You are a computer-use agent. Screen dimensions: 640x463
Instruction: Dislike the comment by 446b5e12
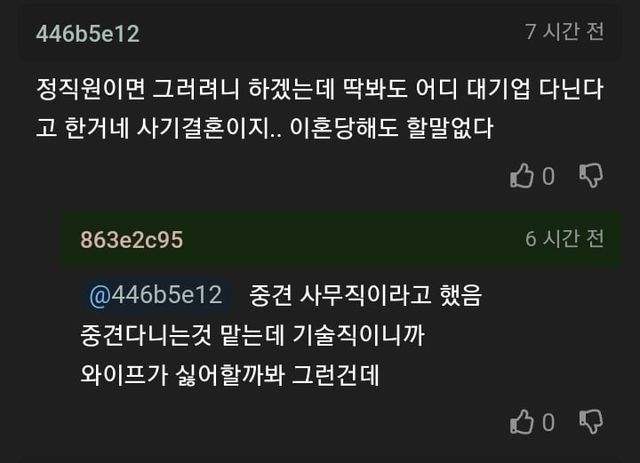591,177
